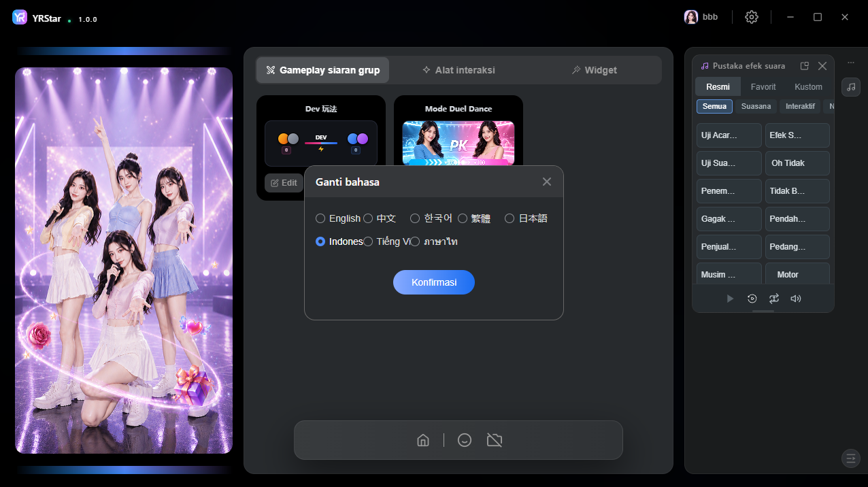Expand the bottom-right list panel icon
The height and width of the screenshot is (487, 868).
tap(851, 458)
